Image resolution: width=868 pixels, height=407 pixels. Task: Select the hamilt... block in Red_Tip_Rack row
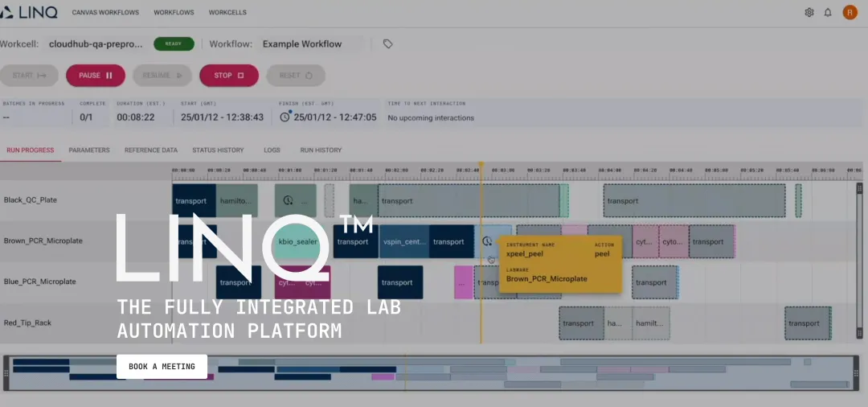point(651,323)
